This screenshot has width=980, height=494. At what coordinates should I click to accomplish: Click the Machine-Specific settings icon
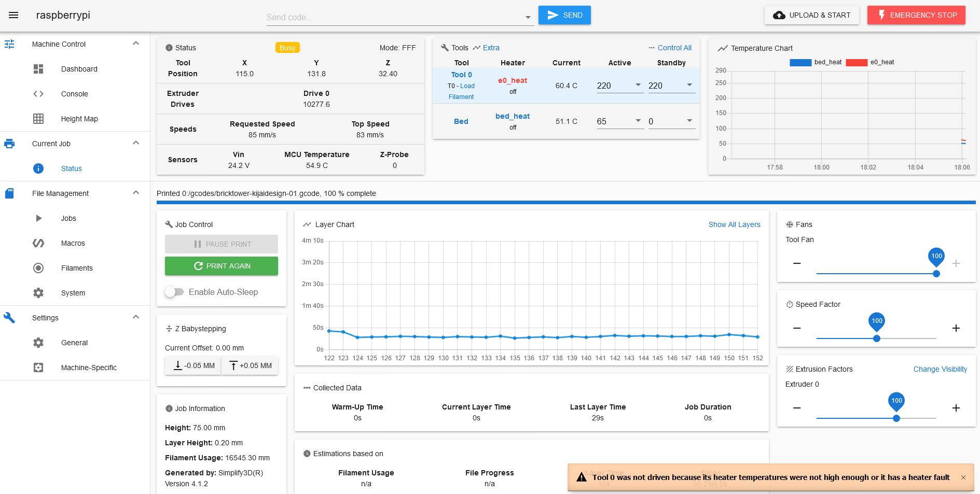pyautogui.click(x=38, y=368)
